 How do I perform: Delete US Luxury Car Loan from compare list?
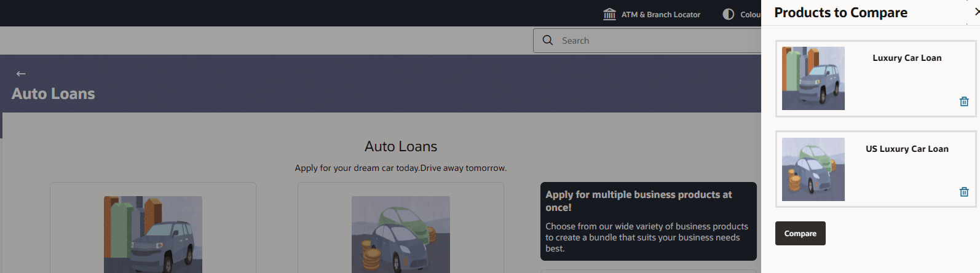pos(964,192)
